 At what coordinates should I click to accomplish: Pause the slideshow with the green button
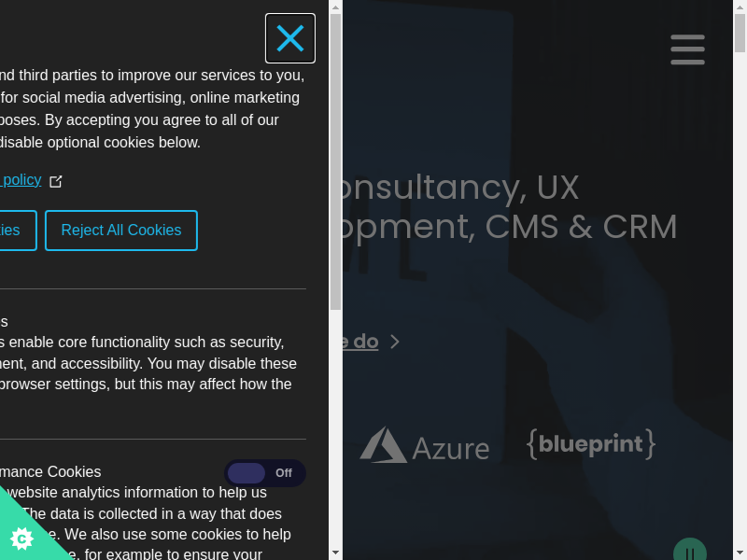coord(690,552)
